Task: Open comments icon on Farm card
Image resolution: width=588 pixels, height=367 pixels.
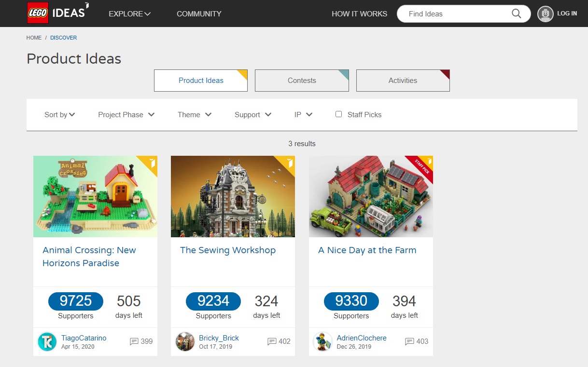Action: pyautogui.click(x=409, y=342)
